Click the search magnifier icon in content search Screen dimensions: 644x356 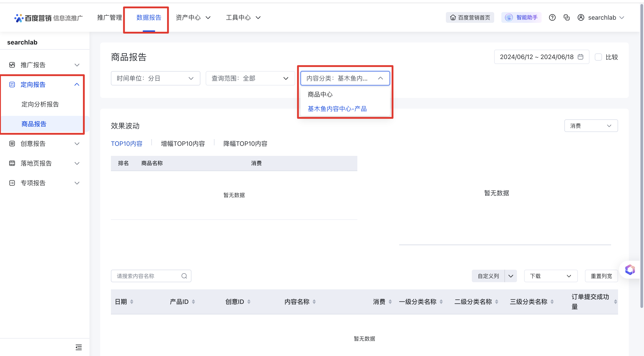[x=184, y=276]
